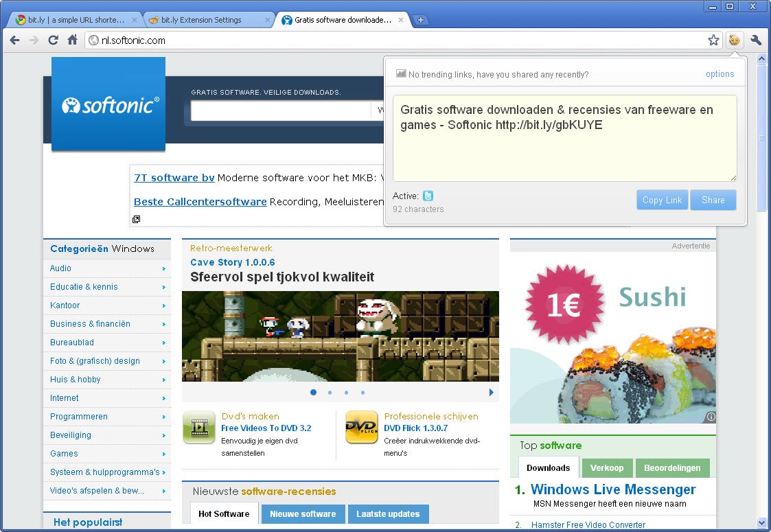Viewport: 771px width, 532px height.
Task: Expand Educatie & kennis category
Action: pyautogui.click(x=163, y=287)
